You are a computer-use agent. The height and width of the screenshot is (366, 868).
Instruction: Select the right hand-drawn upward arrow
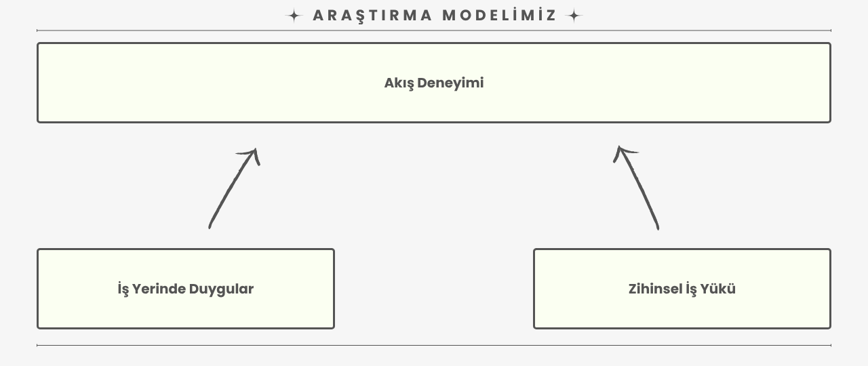pos(636,188)
